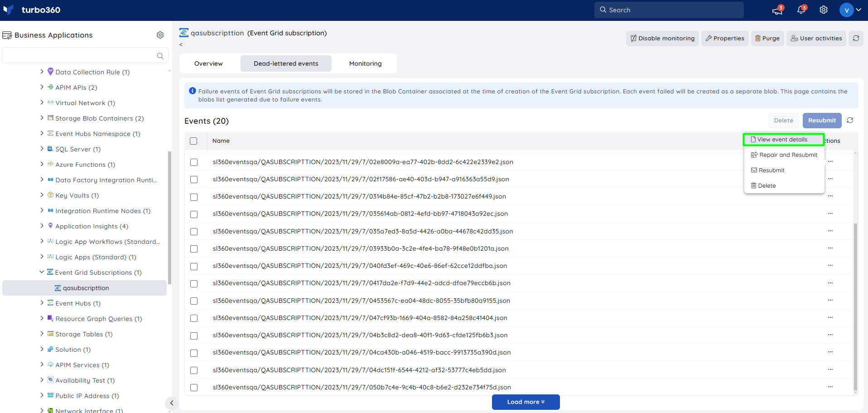The width and height of the screenshot is (868, 413).
Task: Switch to the Dead-lettered events tab
Action: (x=286, y=63)
